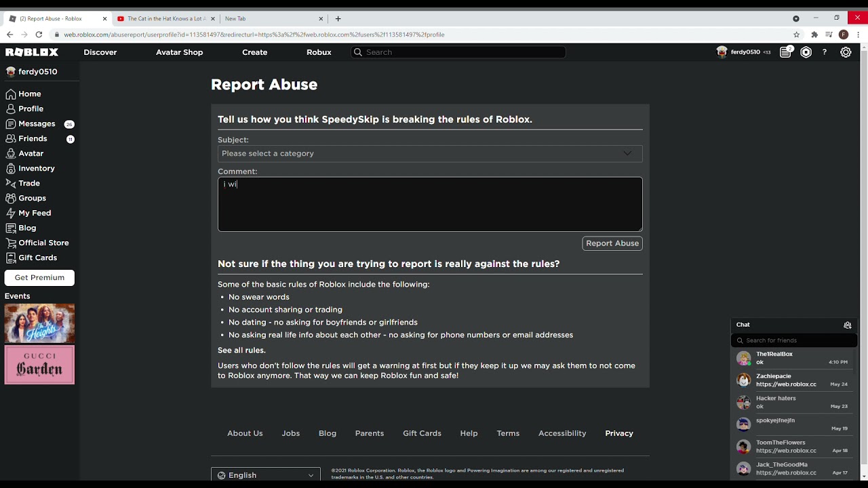
Task: Open chat settings gear icon
Action: pyautogui.click(x=848, y=325)
